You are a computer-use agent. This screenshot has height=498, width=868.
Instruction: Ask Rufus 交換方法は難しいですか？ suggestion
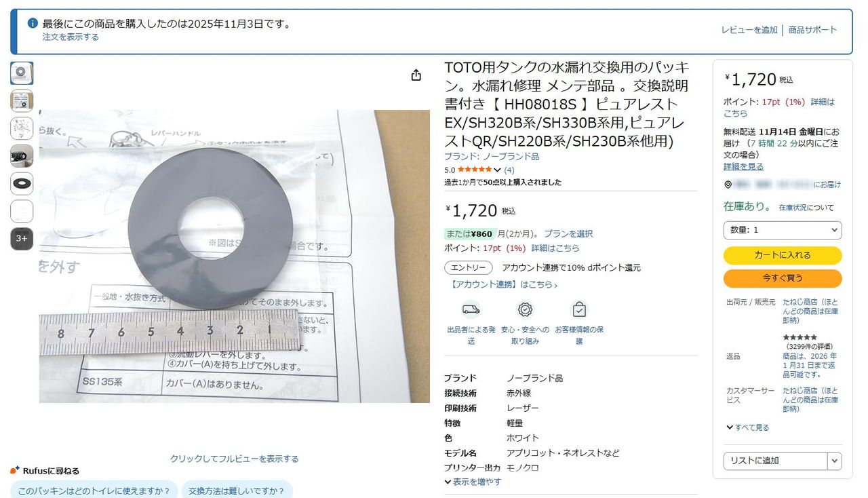coord(237,491)
